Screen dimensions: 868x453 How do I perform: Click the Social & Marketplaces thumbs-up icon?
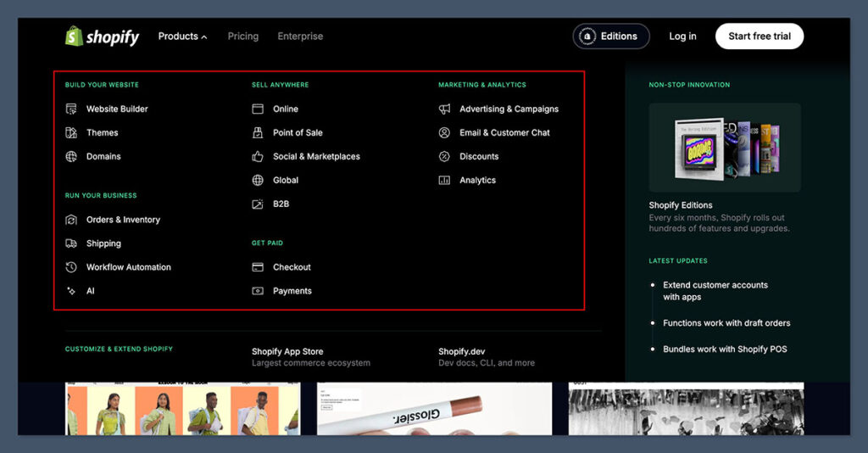258,157
